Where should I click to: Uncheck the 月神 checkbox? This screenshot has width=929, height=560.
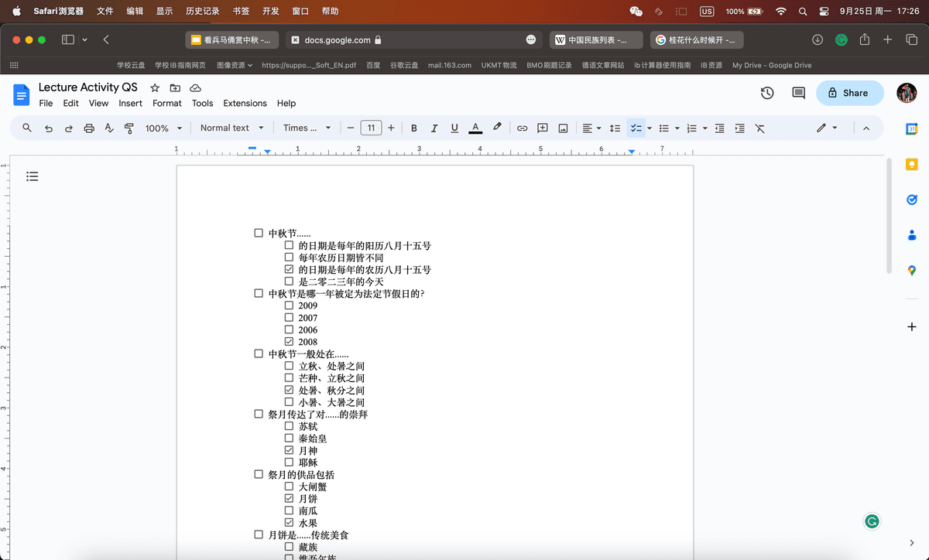289,450
